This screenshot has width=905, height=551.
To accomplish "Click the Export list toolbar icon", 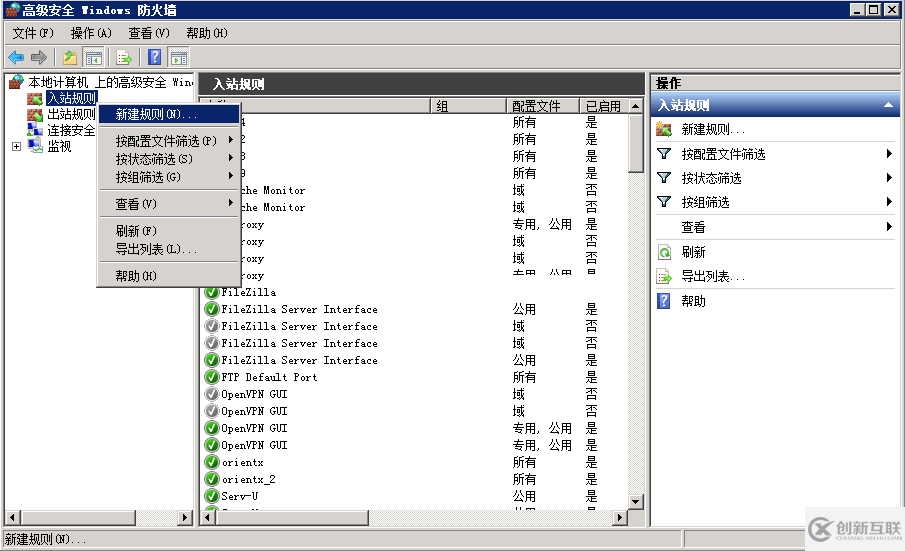I will 124,57.
